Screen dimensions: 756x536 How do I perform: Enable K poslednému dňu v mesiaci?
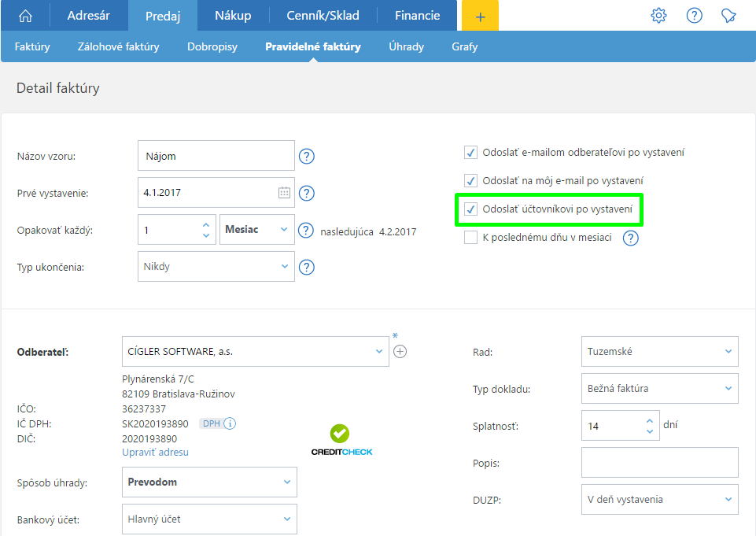470,238
